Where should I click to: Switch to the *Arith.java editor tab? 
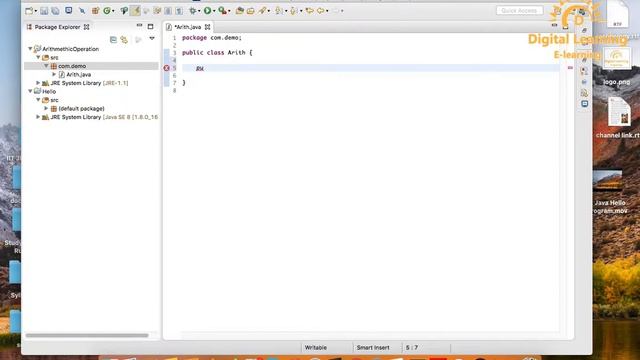point(187,27)
